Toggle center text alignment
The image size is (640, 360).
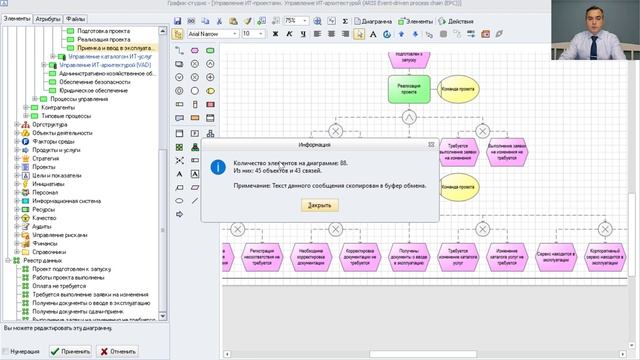coord(331,34)
